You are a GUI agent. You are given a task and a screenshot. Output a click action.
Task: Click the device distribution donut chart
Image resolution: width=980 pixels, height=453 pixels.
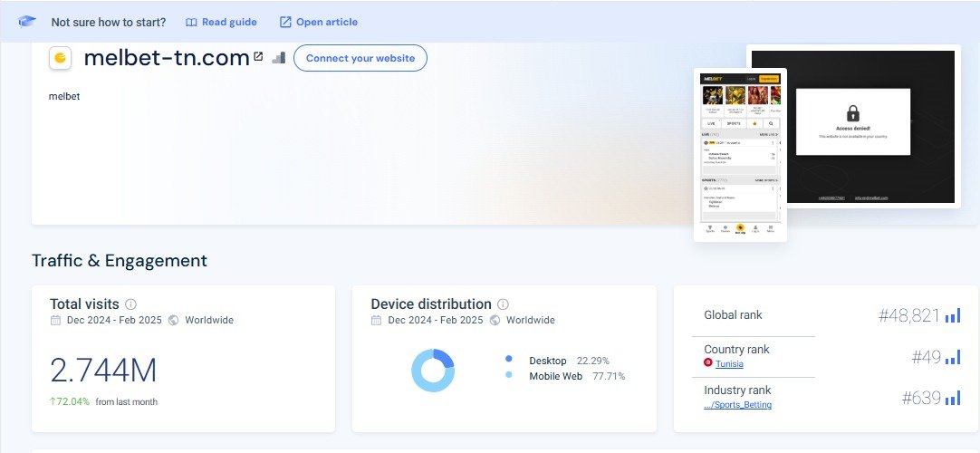pos(433,371)
